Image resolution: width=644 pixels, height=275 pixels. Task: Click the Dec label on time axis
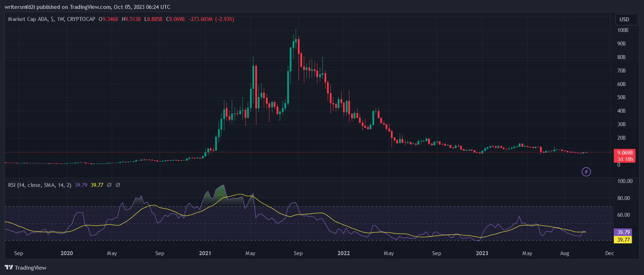[x=609, y=253]
